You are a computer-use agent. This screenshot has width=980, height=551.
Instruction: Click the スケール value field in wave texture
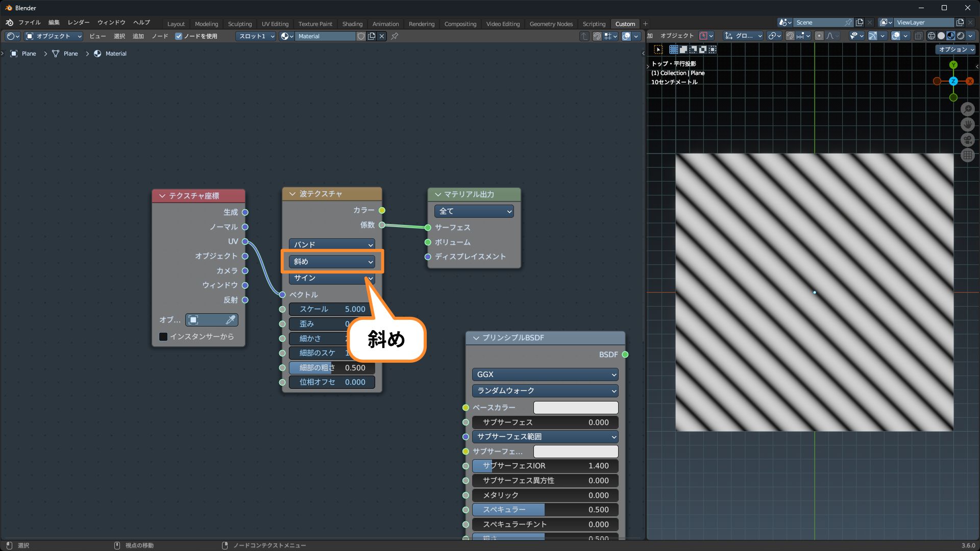[x=332, y=309]
